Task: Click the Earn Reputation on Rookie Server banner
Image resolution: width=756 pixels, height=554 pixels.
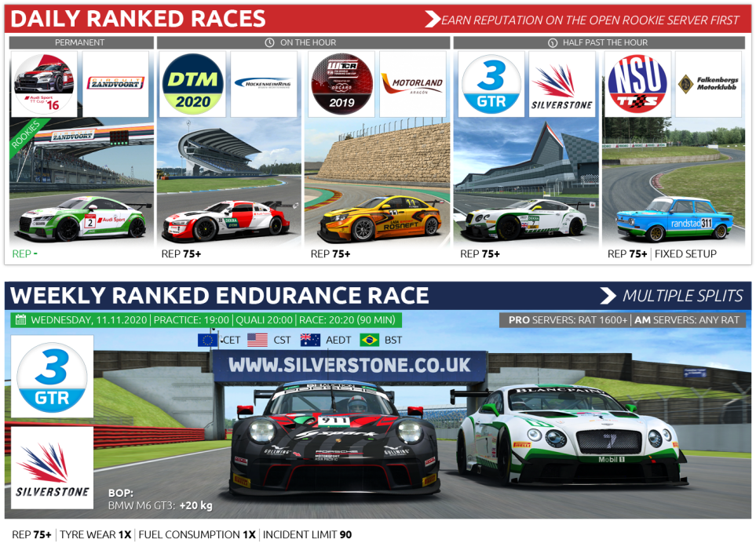Action: pos(583,20)
